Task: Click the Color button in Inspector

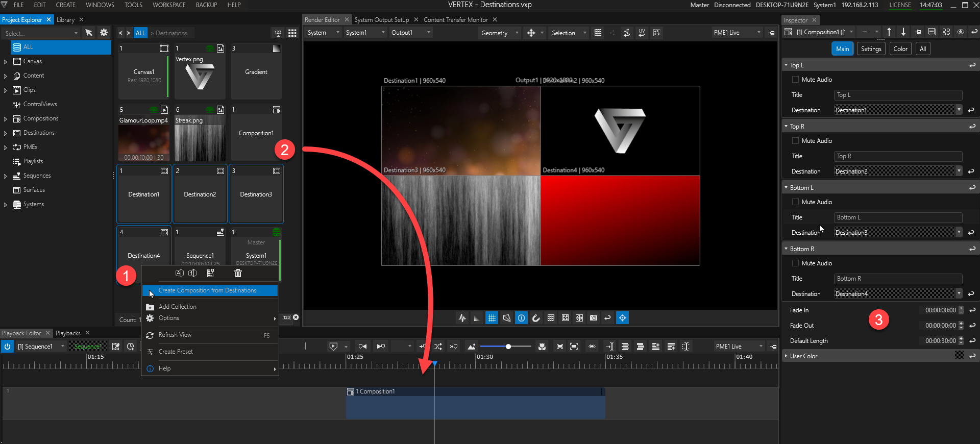Action: [x=900, y=49]
